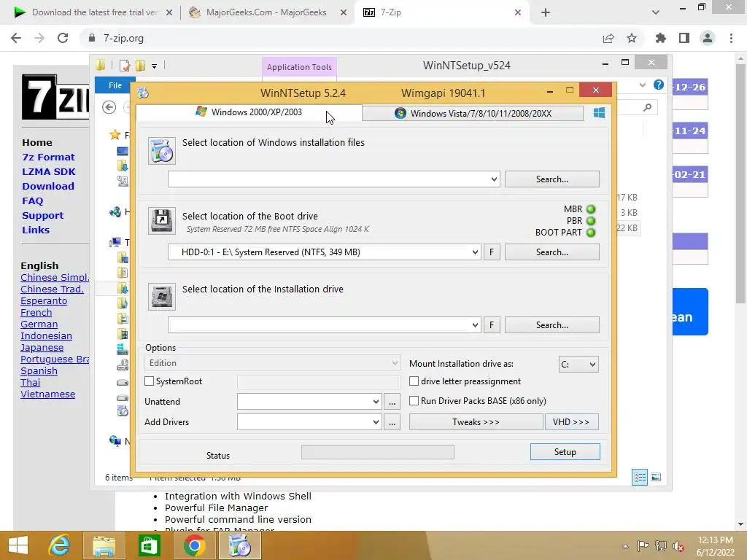747x560 pixels.
Task: Click Explorer details view icon in status bar
Action: click(640, 477)
